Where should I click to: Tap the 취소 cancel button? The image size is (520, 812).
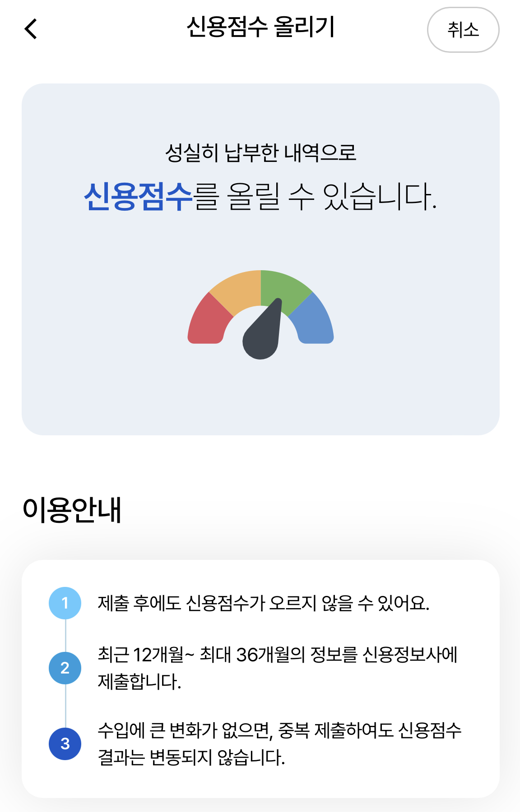coord(463,30)
